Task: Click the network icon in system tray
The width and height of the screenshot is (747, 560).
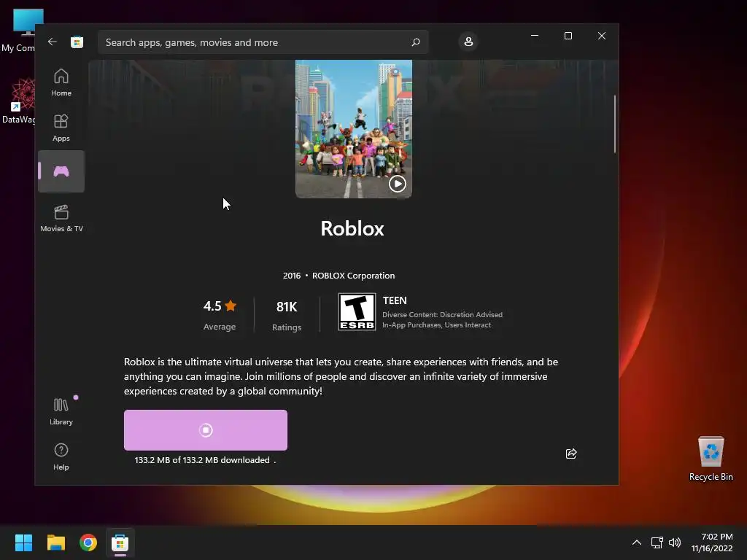Action: (x=657, y=542)
